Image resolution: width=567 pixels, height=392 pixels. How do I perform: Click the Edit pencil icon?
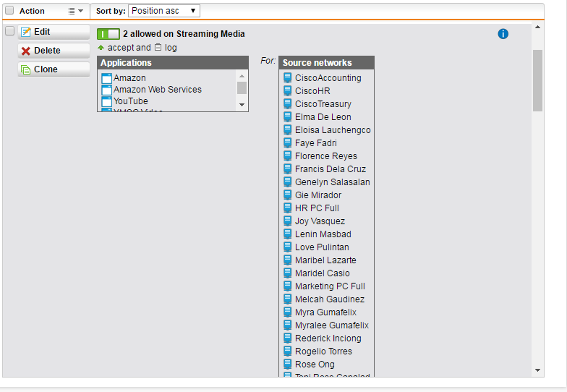[x=26, y=32]
